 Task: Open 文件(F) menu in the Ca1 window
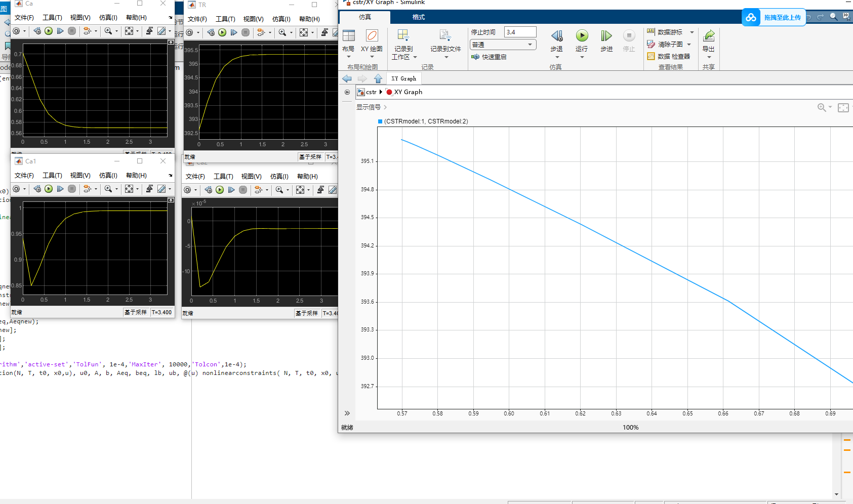pos(24,176)
